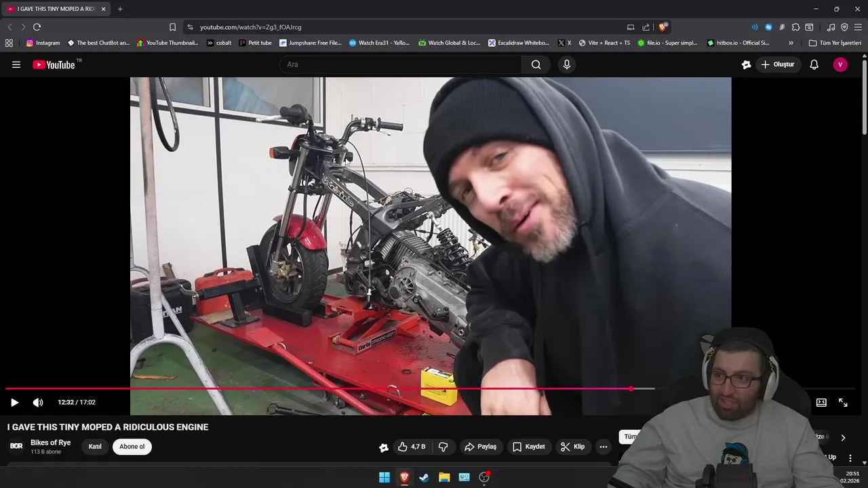
Task: Start voice search with the microphone icon
Action: (x=567, y=64)
